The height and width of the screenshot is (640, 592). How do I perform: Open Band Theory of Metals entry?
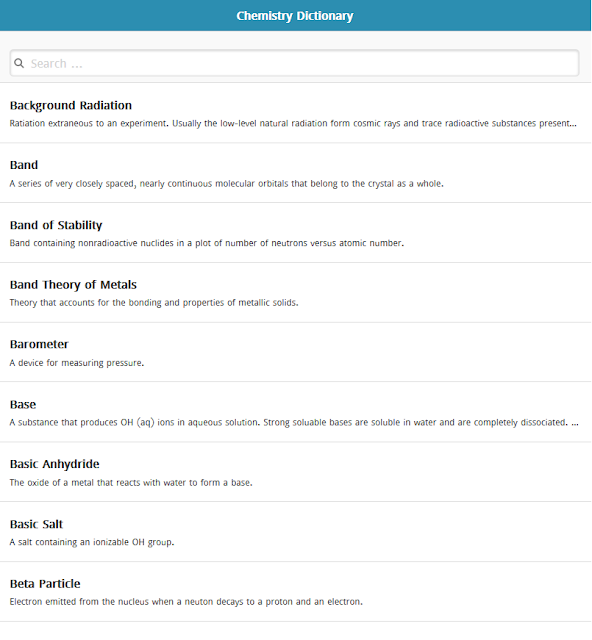[296, 293]
